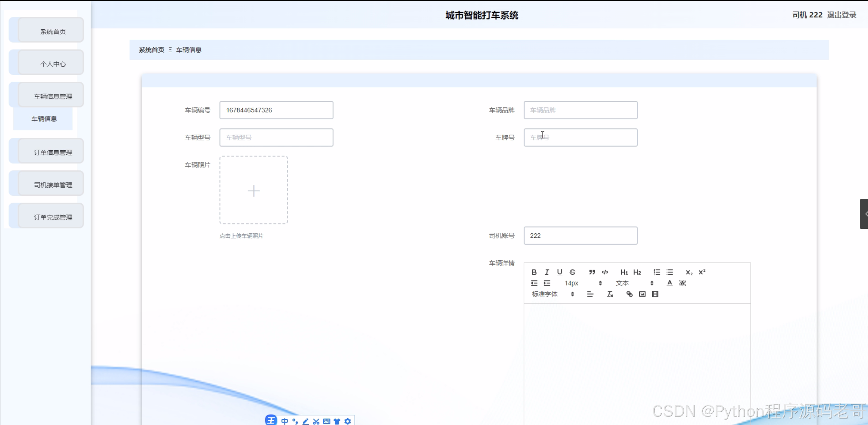This screenshot has width=868, height=425.
Task: Toggle italic formatting in the editor
Action: tap(547, 272)
